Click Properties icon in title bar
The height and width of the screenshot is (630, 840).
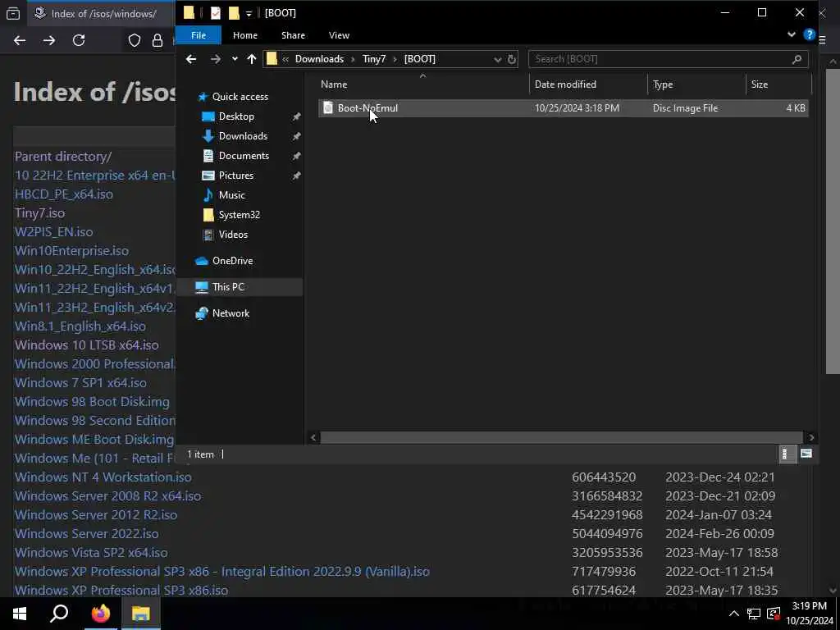click(x=216, y=13)
